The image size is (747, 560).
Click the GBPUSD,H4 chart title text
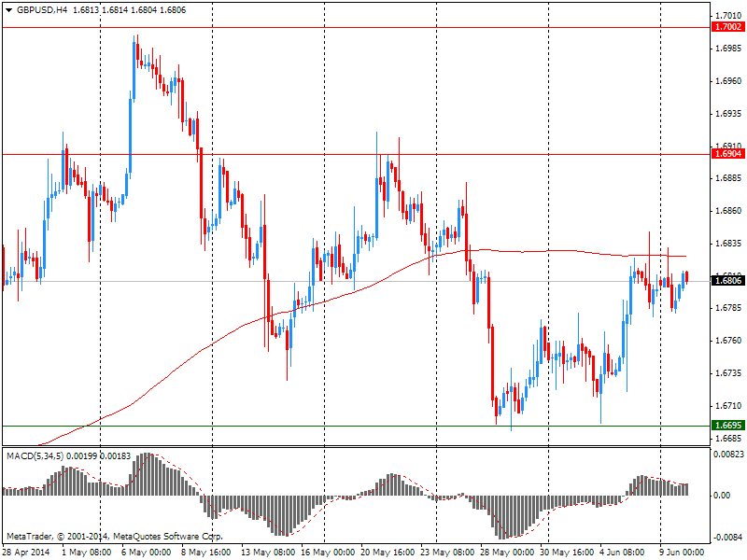tap(42, 10)
